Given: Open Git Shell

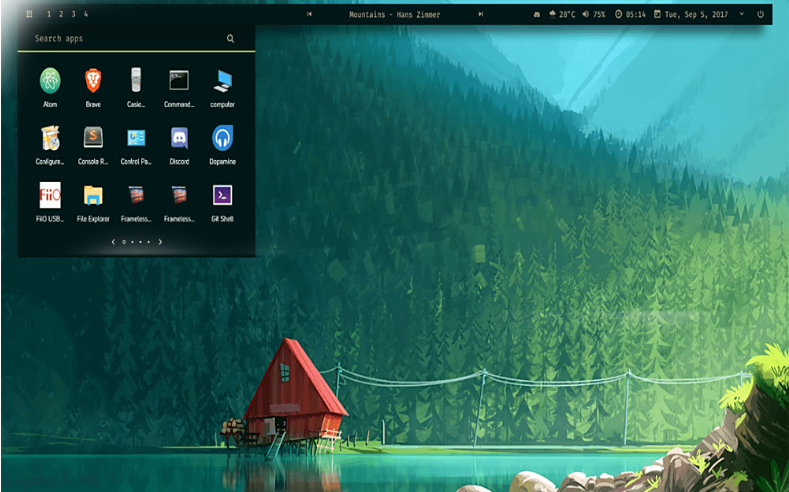Looking at the screenshot, I should point(222,195).
